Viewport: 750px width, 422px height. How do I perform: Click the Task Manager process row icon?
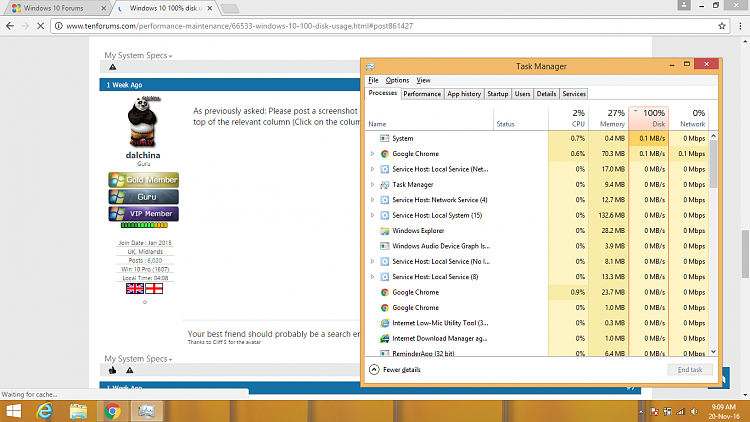(384, 185)
